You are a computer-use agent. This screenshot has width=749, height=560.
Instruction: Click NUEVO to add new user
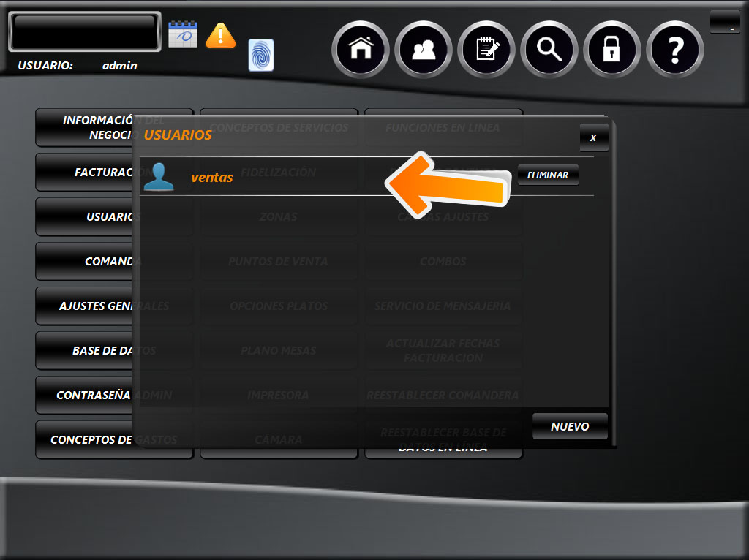tap(570, 426)
